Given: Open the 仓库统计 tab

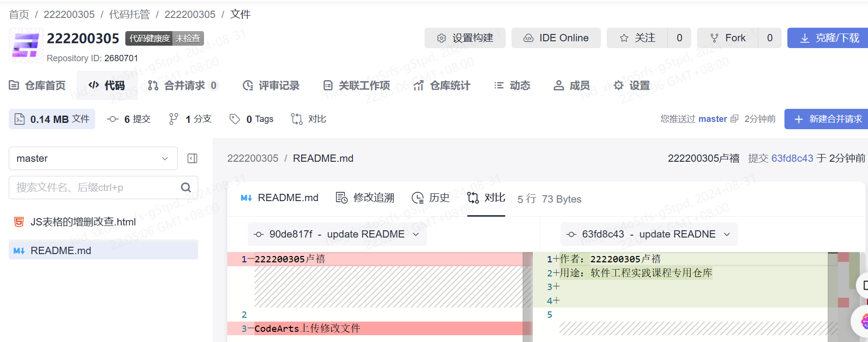Looking at the screenshot, I should click(442, 85).
